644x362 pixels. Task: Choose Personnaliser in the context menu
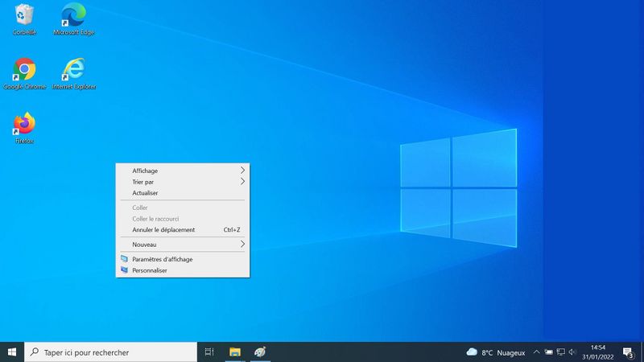tap(183, 270)
